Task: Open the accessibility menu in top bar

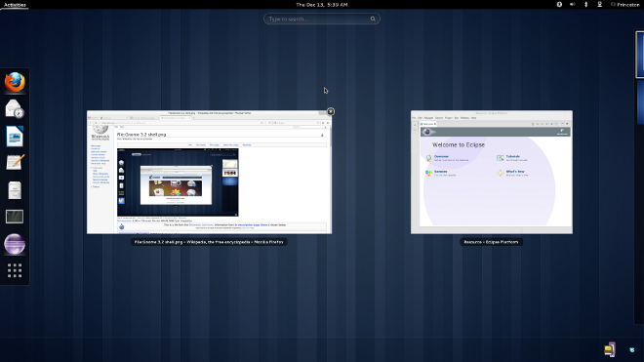Action: [x=559, y=5]
